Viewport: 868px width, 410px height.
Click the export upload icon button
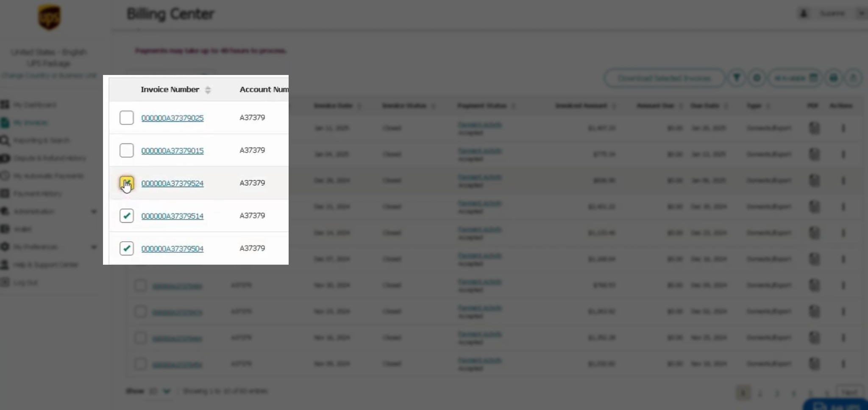tap(853, 78)
